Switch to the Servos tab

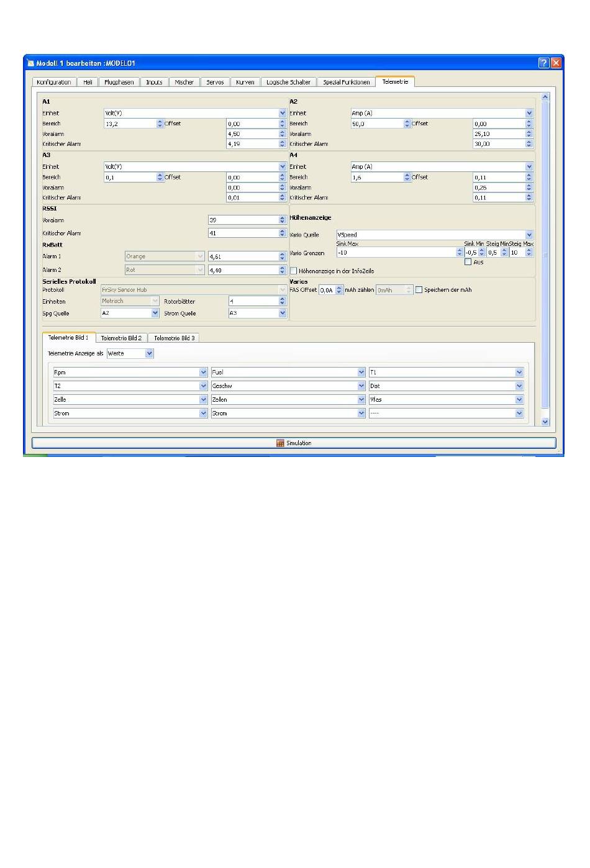[215, 82]
